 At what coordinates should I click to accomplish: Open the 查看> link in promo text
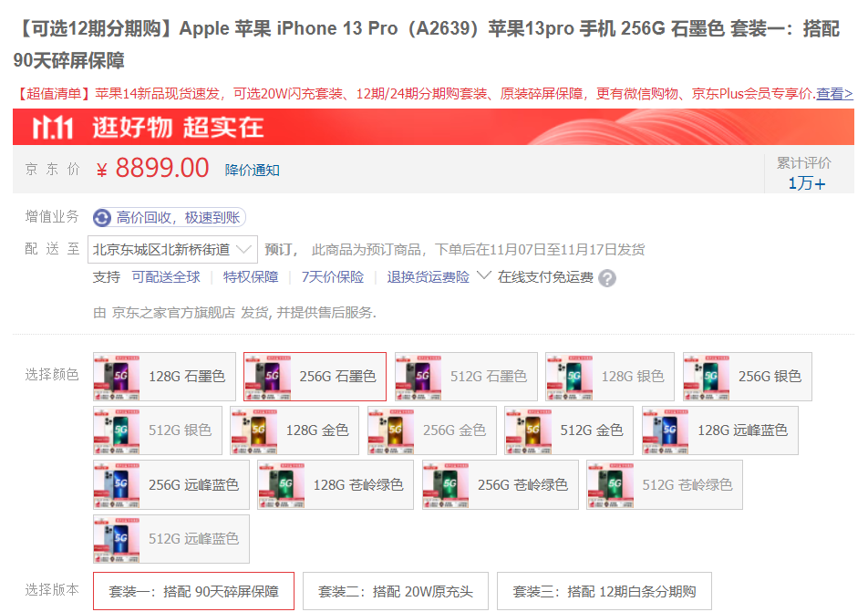pos(834,94)
